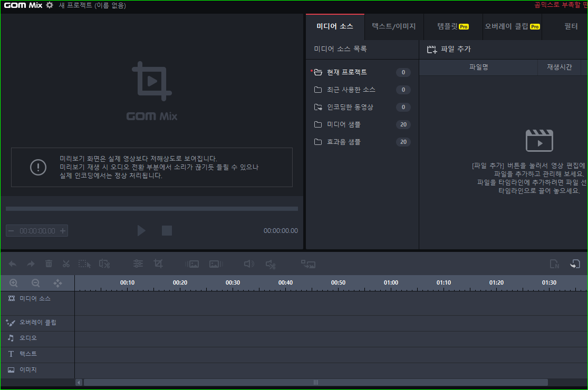Click the 새 프로젝트 (이름 없음) title
588x390 pixels.
pos(92,5)
